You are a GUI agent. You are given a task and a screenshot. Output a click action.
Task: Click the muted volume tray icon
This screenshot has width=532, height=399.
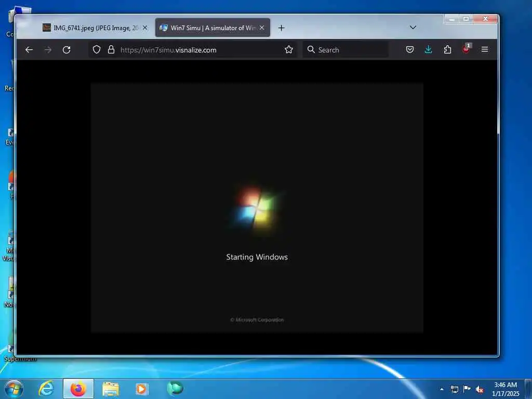coord(480,390)
